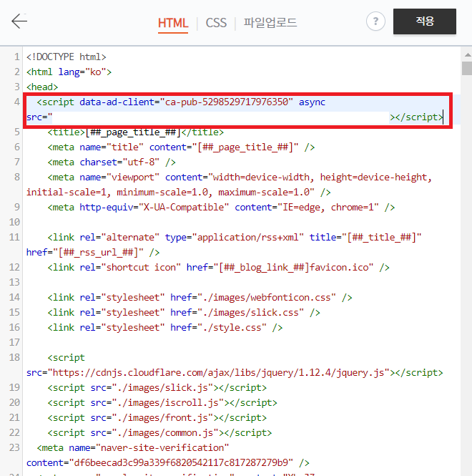Click the iscroll.js script line
472x476 pixels.
[162, 403]
